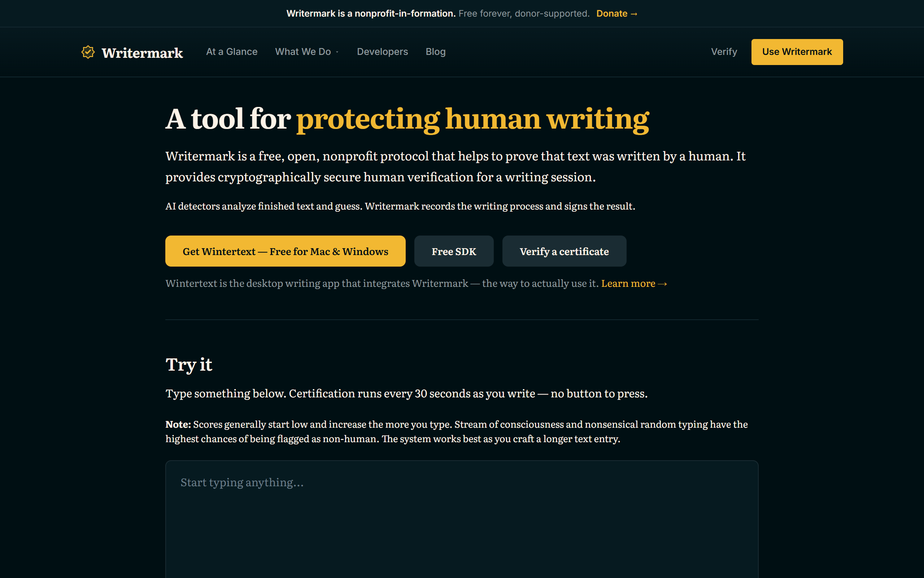Screen dimensions: 924x578
Task: Open the At a Glance page
Action: click(x=232, y=52)
